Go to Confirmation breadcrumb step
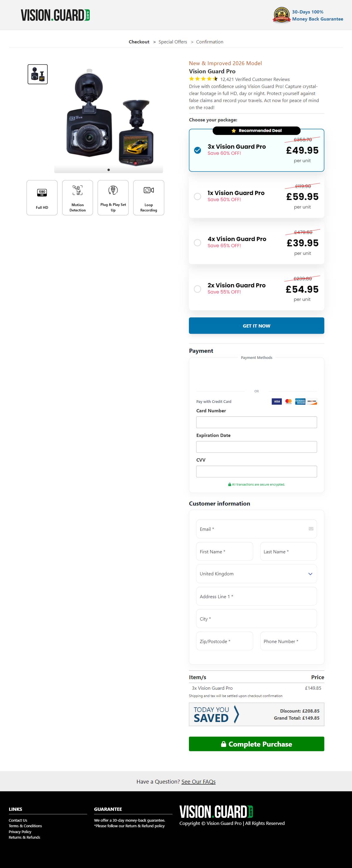 (209, 42)
